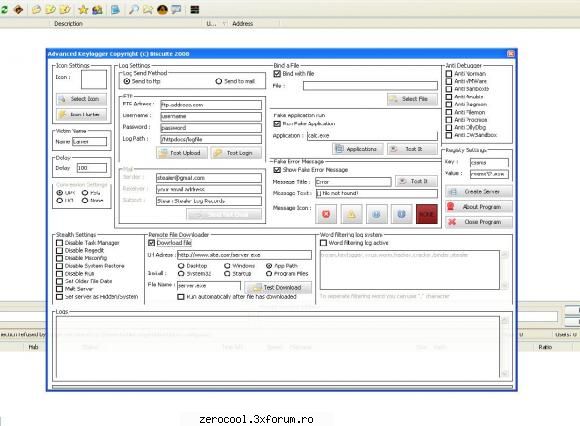Open About Program
Image resolution: width=580 pixels, height=426 pixels.
coord(479,207)
